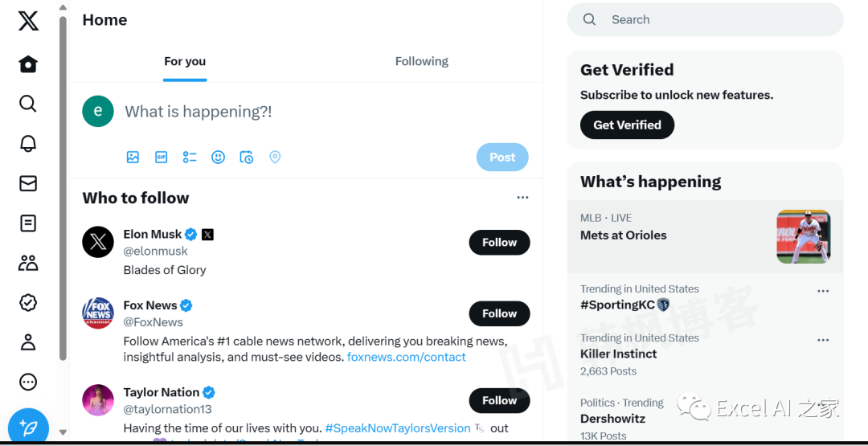Open the More circle menu in sidebar

pyautogui.click(x=28, y=382)
